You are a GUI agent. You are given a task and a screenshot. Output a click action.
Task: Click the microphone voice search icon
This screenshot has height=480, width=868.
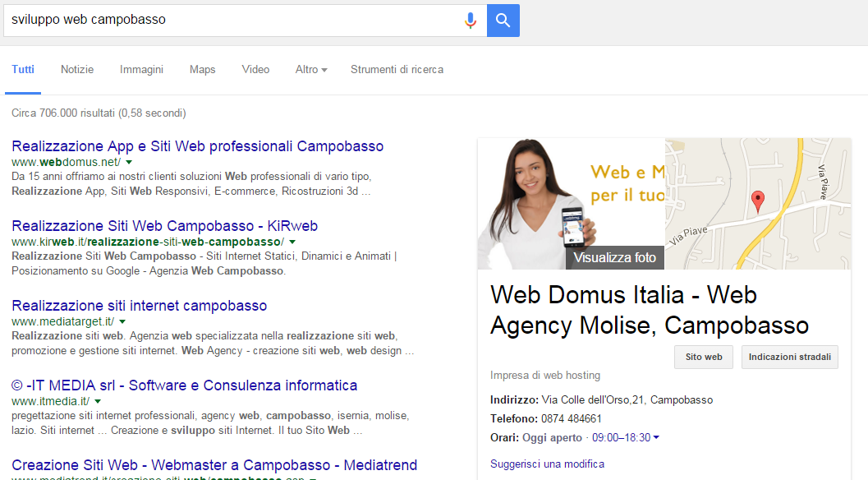click(x=471, y=21)
